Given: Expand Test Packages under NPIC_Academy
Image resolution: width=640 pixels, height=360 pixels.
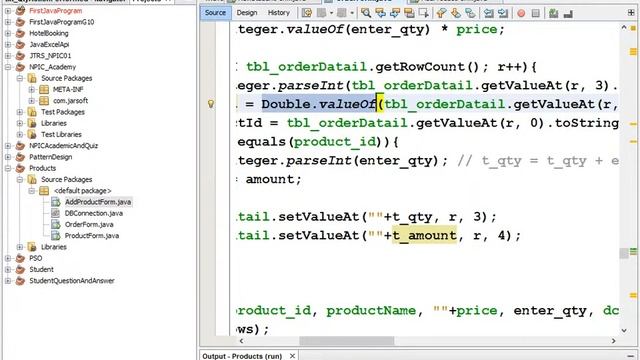Looking at the screenshot, I should click(20, 111).
